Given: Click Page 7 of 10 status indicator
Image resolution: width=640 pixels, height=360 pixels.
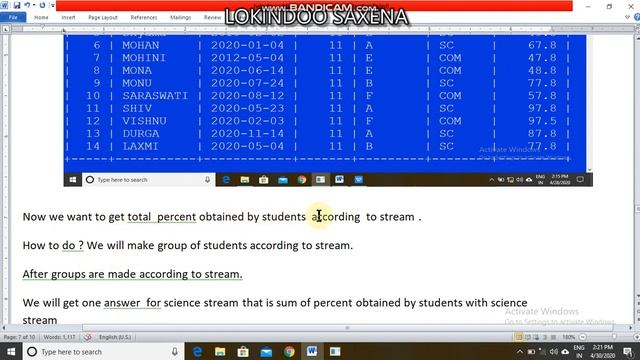Looking at the screenshot, I should 19,337.
